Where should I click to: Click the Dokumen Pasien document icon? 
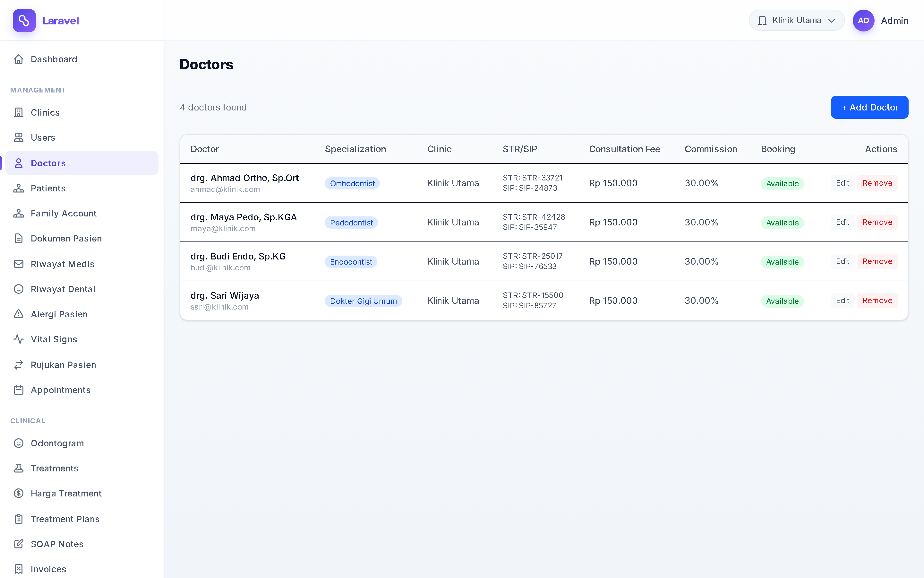click(x=19, y=239)
